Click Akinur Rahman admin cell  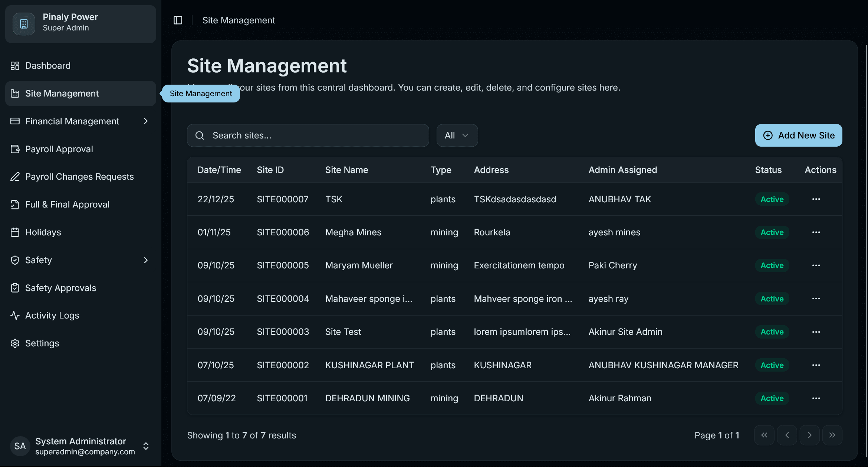620,398
